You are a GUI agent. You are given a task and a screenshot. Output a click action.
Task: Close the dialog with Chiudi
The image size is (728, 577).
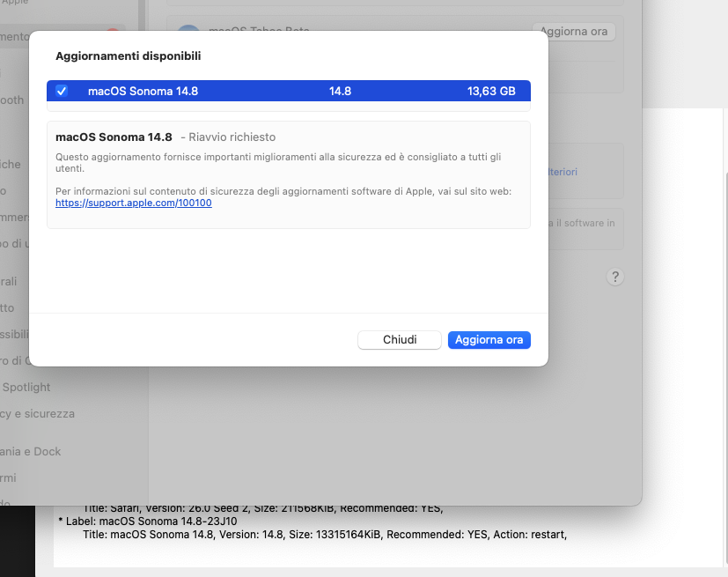click(400, 340)
